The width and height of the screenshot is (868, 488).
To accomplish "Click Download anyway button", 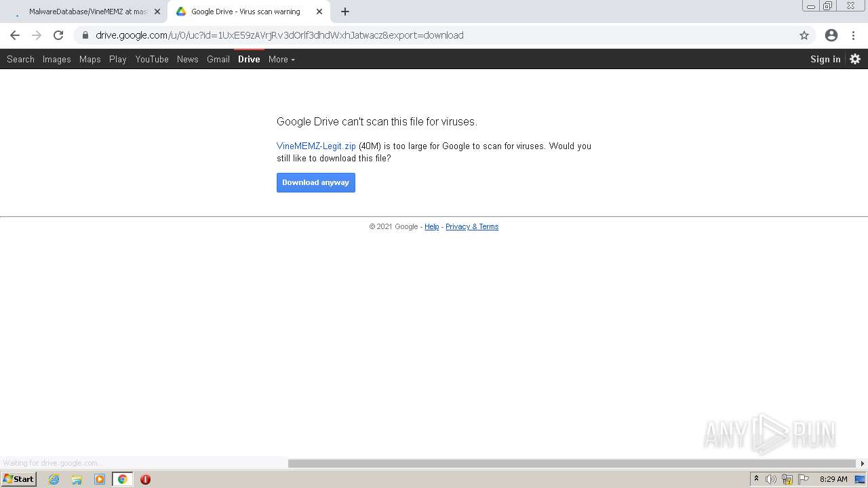I will [316, 182].
